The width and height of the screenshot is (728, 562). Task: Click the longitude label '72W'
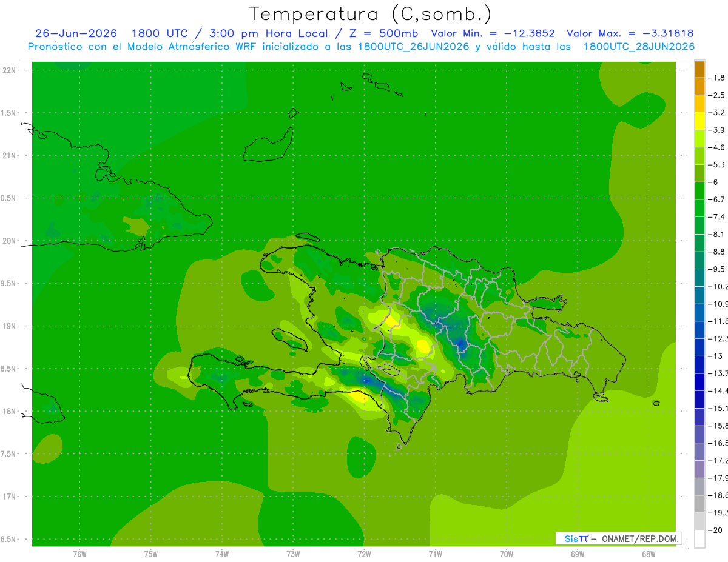(364, 554)
